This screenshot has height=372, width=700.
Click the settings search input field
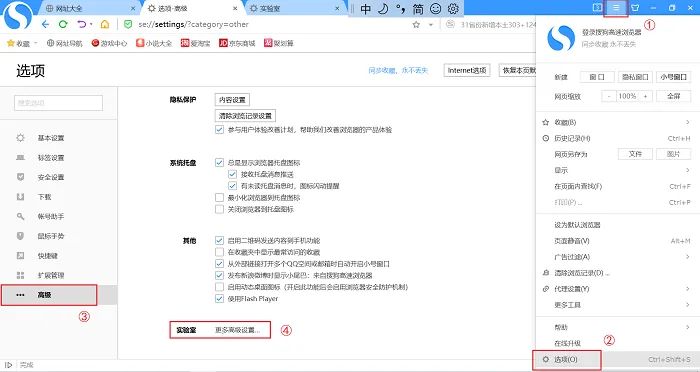(58, 103)
